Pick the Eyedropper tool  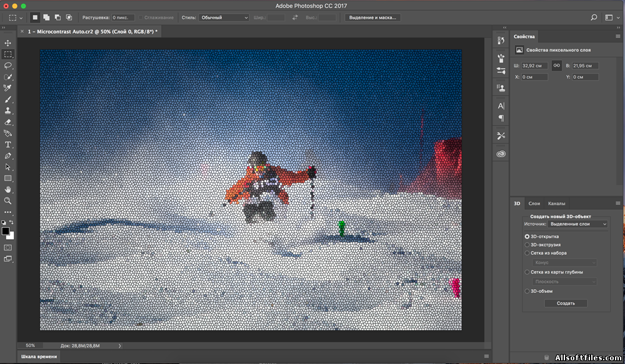8,88
